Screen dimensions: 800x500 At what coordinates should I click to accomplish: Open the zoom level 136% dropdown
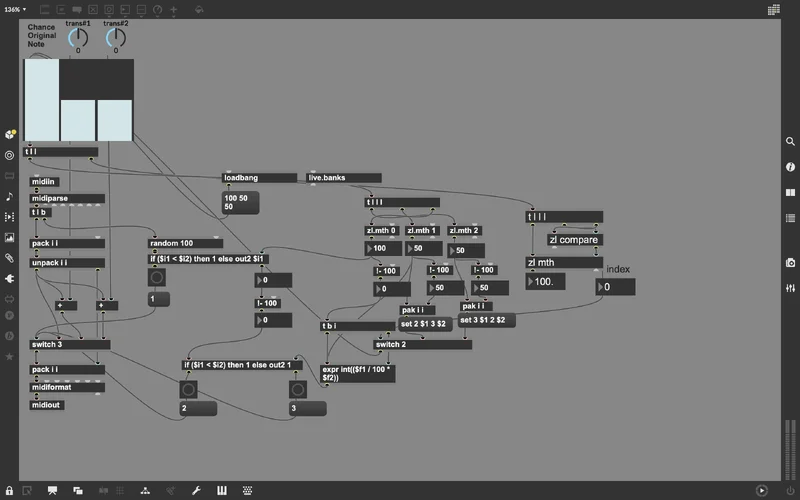16,9
